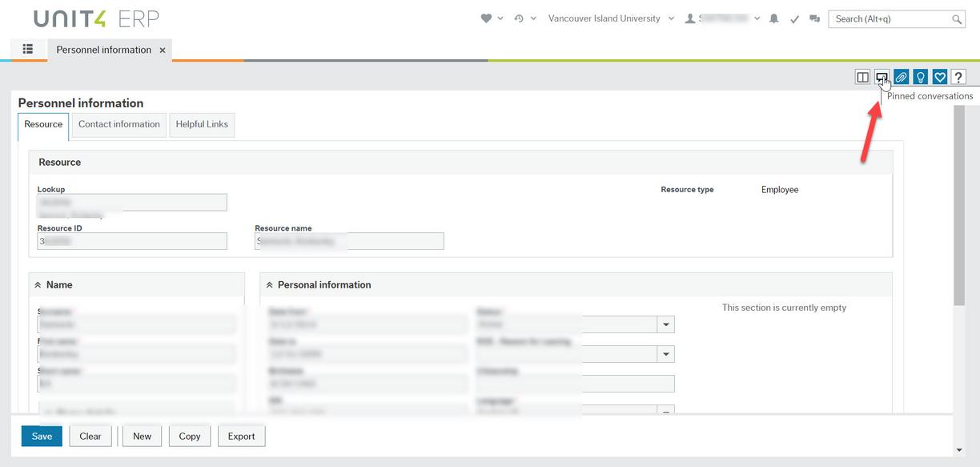Open help using the question mark icon
This screenshot has height=467, width=980.
958,76
